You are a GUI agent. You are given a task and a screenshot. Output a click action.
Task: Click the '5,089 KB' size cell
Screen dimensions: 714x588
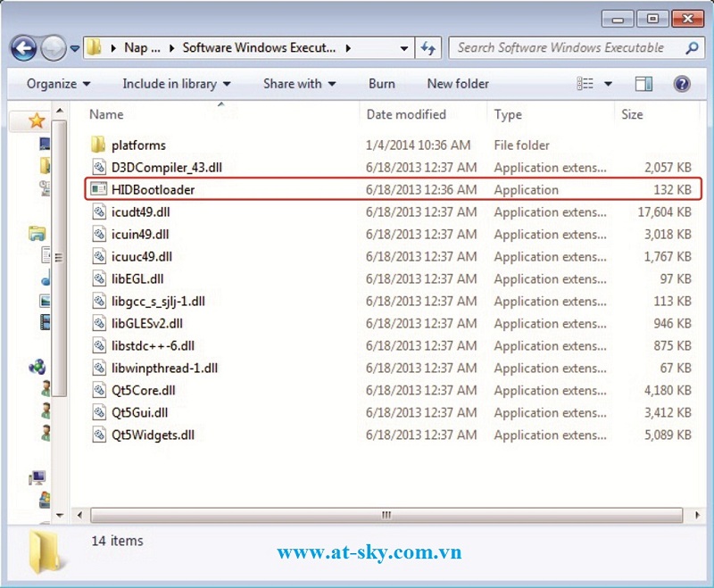point(668,435)
